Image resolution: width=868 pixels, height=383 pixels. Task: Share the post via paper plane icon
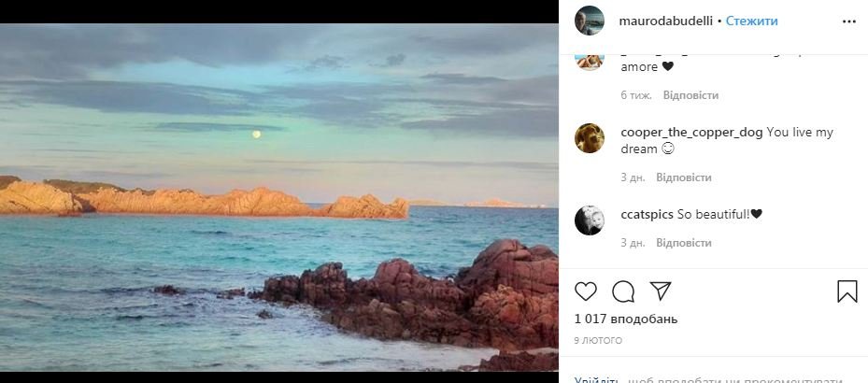tap(660, 291)
